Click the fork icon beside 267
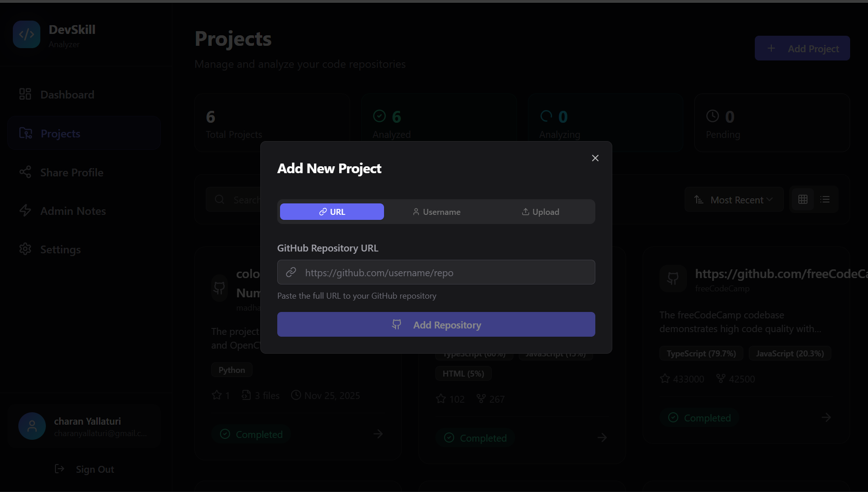 481,399
